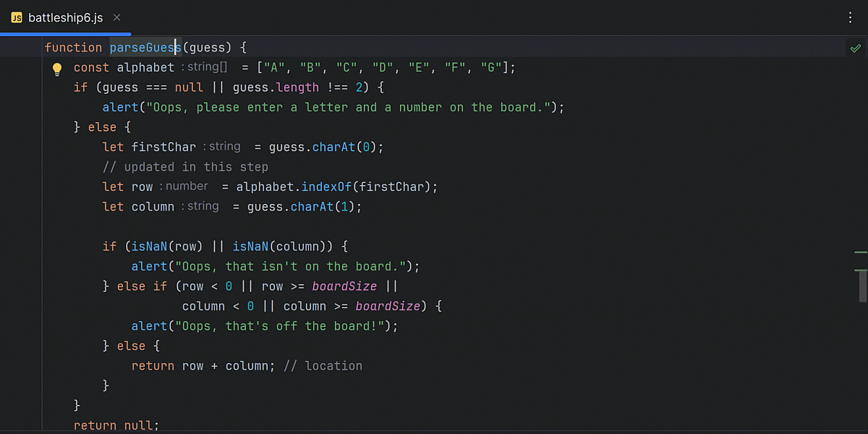
Task: Open the editor kebab menu (three dots)
Action: point(850,17)
